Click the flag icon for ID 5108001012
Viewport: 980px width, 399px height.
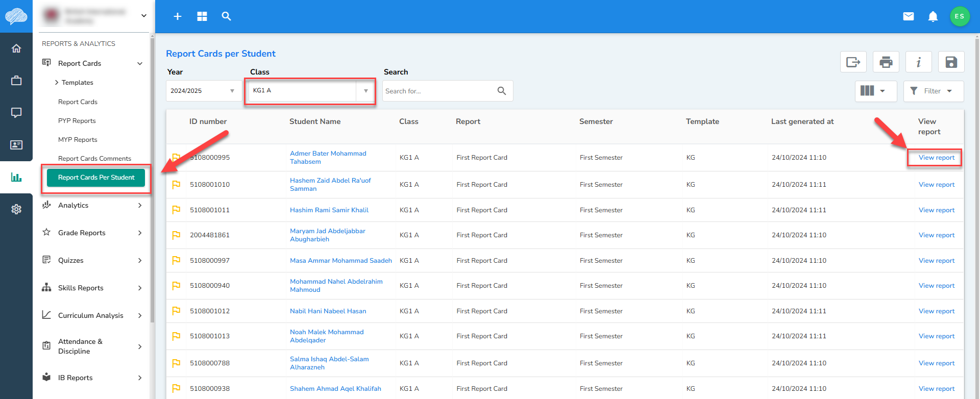pos(176,311)
